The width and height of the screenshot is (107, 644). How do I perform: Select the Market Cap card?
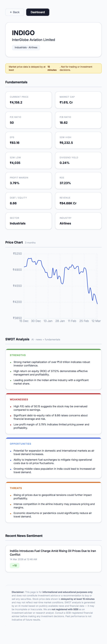79,100
